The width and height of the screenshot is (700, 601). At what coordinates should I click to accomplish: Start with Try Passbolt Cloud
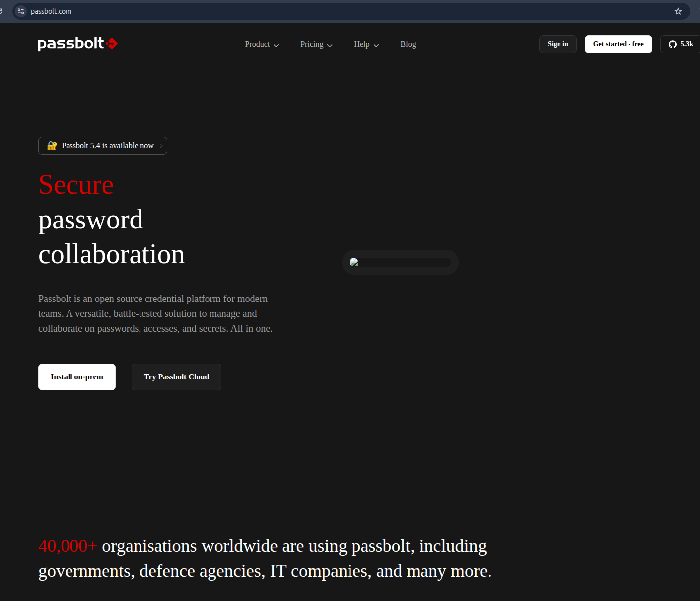tap(176, 377)
